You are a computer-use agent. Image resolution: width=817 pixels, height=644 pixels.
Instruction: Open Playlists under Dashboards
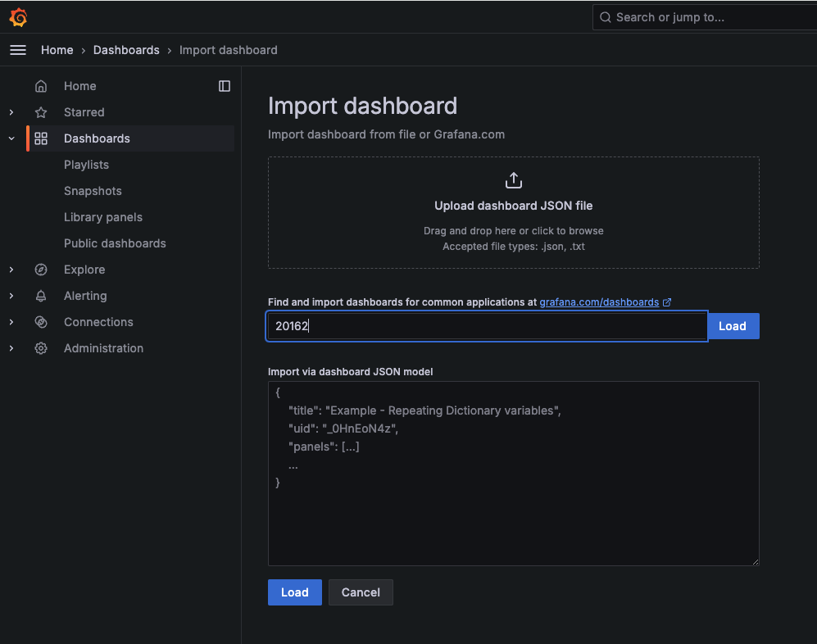point(86,165)
